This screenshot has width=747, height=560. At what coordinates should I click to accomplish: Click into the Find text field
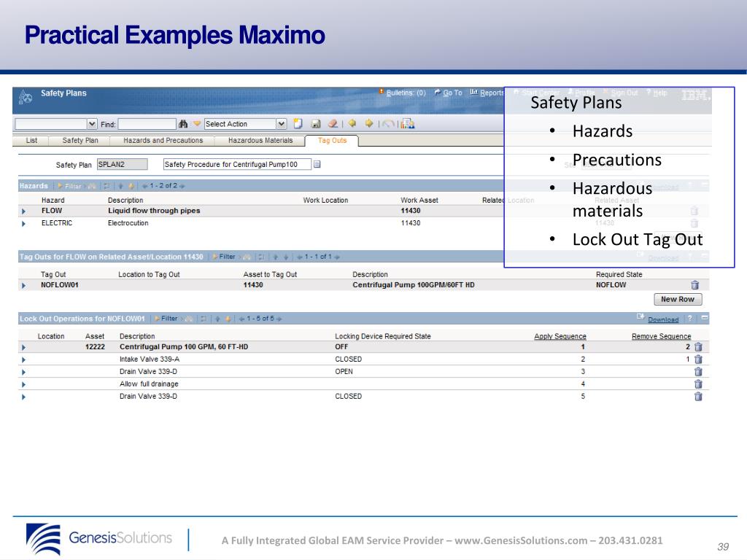pos(147,124)
